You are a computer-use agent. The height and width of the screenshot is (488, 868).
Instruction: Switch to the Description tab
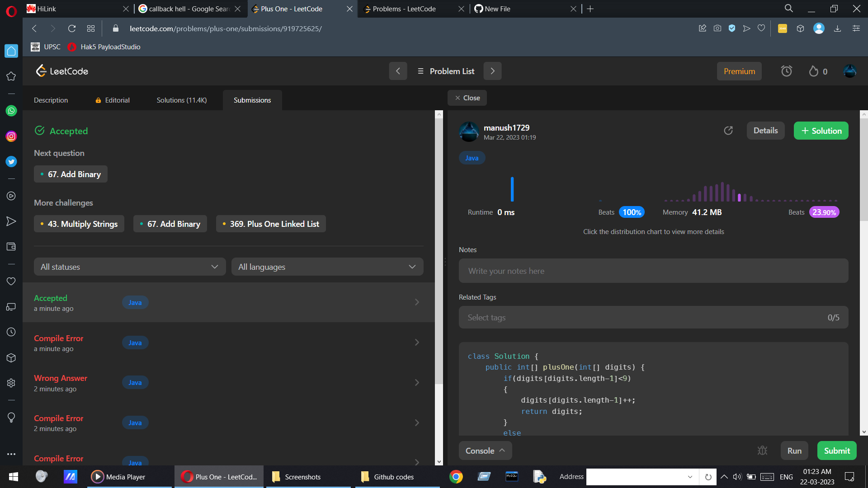pyautogui.click(x=51, y=100)
